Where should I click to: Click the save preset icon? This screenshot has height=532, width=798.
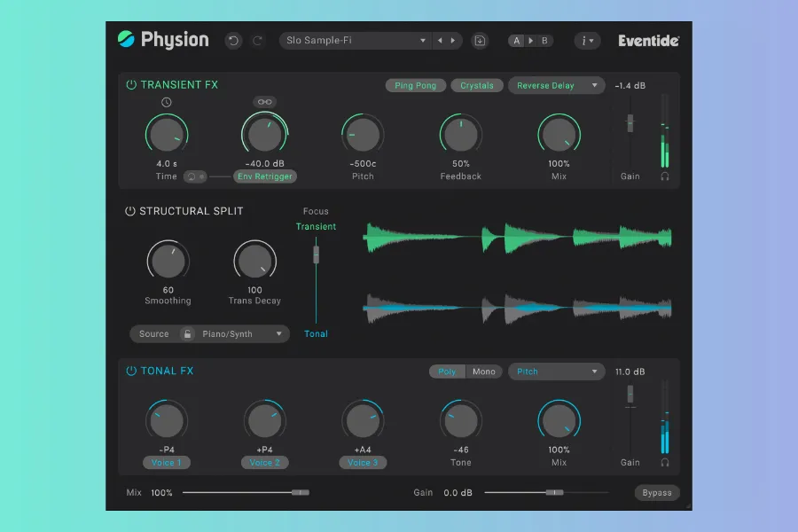coord(480,40)
